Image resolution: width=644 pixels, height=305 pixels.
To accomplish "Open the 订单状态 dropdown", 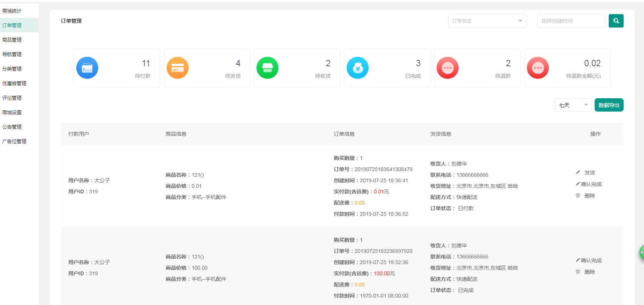I will [x=487, y=21].
